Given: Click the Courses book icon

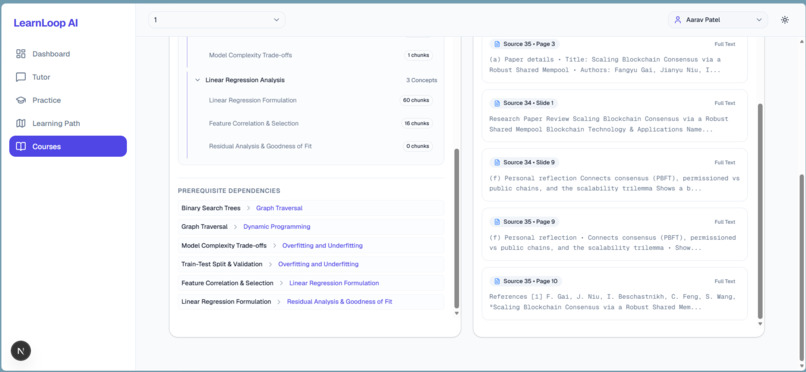Looking at the screenshot, I should 21,146.
